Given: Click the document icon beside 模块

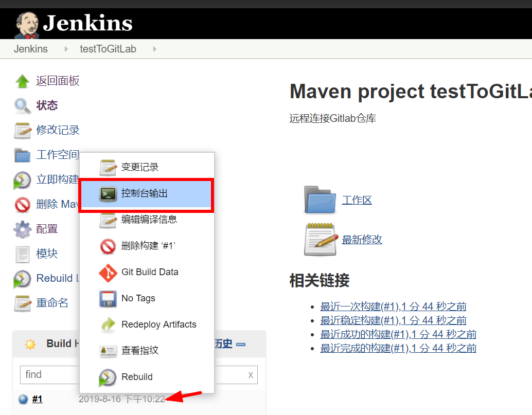Looking at the screenshot, I should [x=23, y=254].
